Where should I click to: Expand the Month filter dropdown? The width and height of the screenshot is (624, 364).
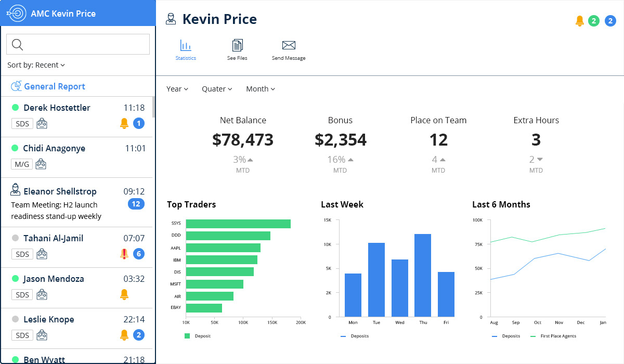coord(260,89)
